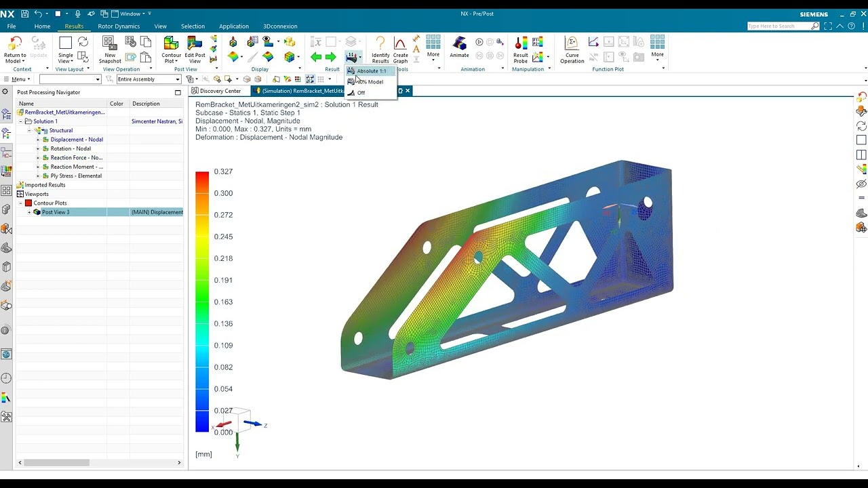This screenshot has height=488, width=868.
Task: Click the Type Here to Search field
Action: click(778, 26)
